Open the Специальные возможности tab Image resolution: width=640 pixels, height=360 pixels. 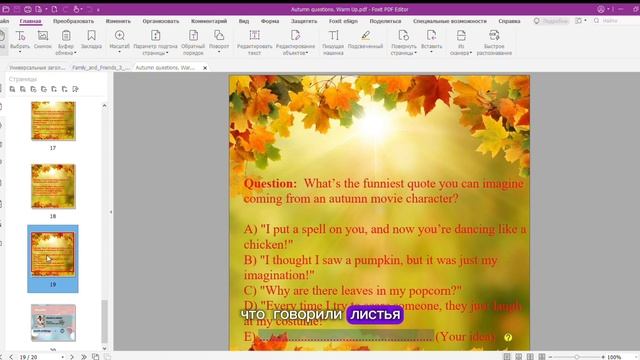pyautogui.click(x=450, y=21)
